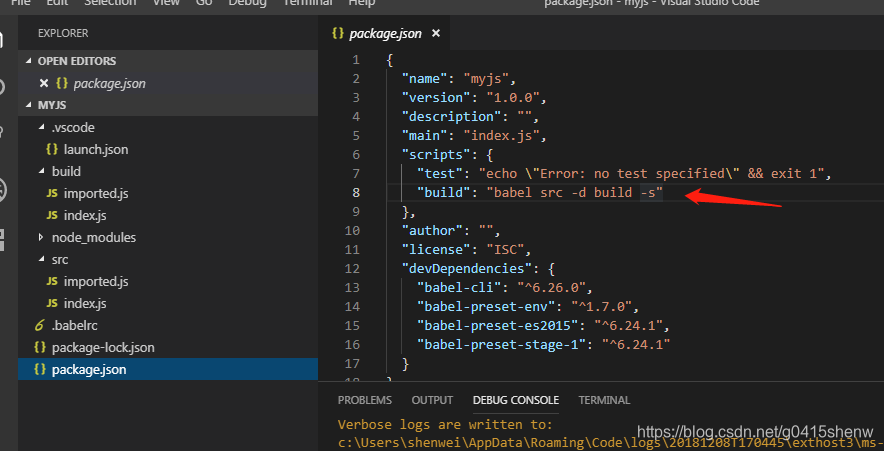The width and height of the screenshot is (884, 451).
Task: Click JS icon of build imported.js
Action: click(52, 193)
